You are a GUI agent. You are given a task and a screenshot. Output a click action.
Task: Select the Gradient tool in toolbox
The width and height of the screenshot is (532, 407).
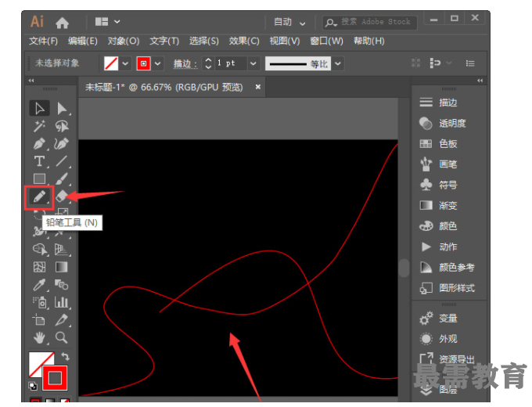[x=62, y=267]
